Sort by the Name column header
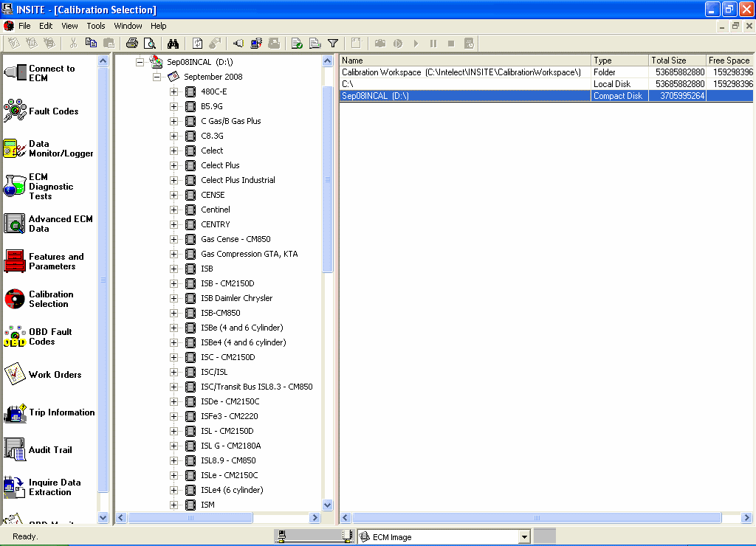 tap(465, 61)
